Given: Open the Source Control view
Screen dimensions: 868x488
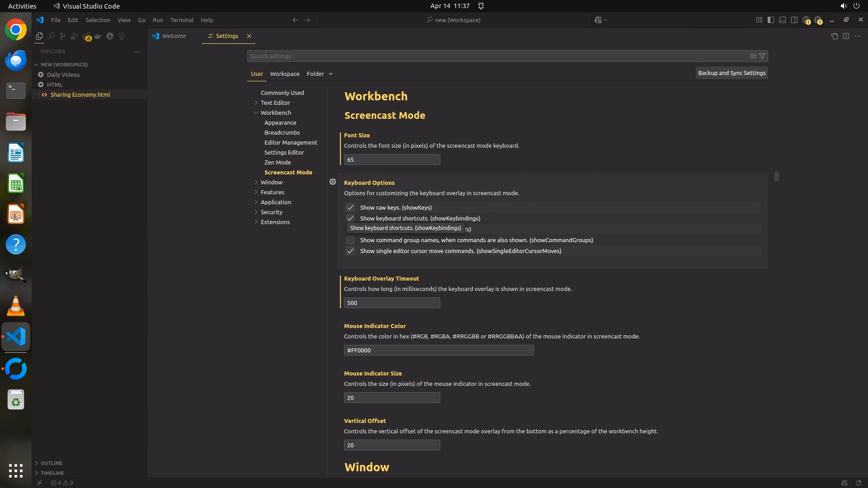Looking at the screenshot, I should click(x=63, y=36).
